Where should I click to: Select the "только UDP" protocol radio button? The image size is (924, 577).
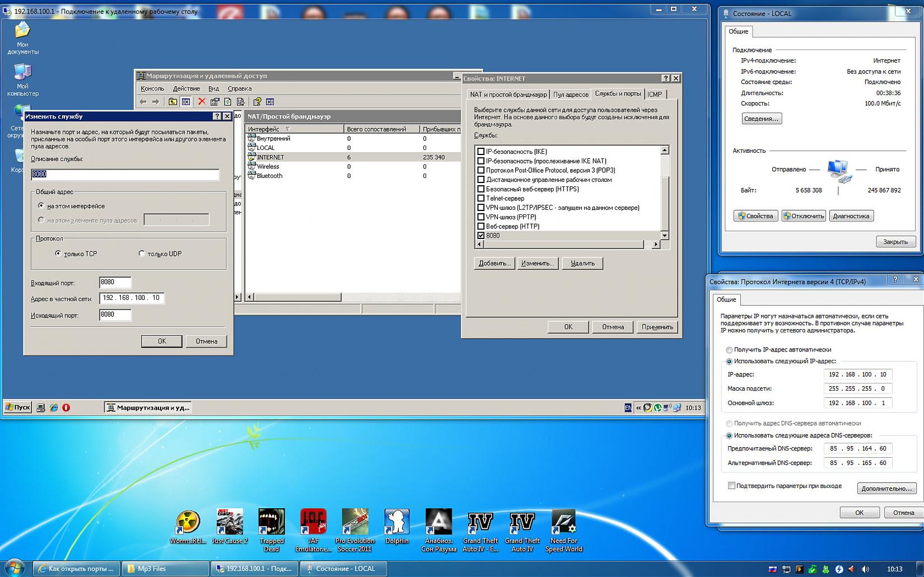pyautogui.click(x=142, y=254)
